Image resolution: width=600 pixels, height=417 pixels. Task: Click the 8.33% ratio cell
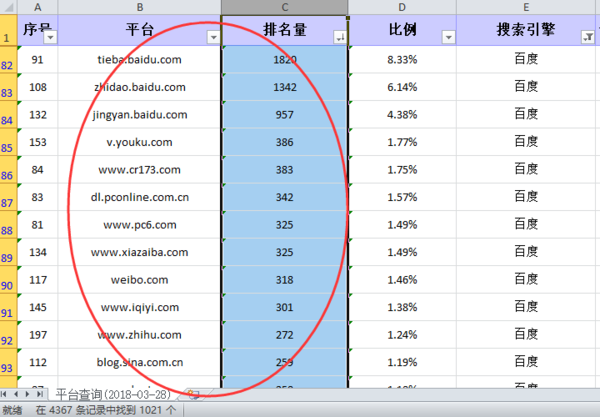pos(402,60)
